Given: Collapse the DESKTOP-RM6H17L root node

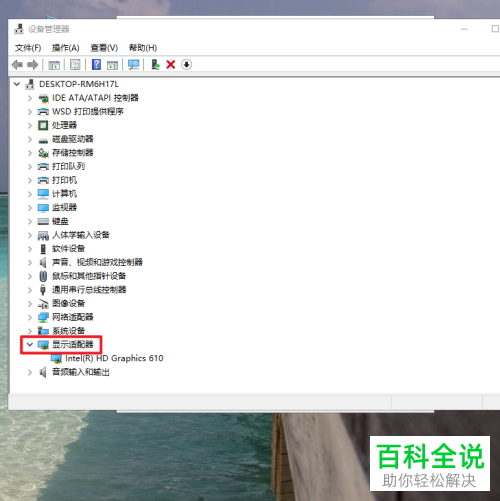Looking at the screenshot, I should (17, 84).
